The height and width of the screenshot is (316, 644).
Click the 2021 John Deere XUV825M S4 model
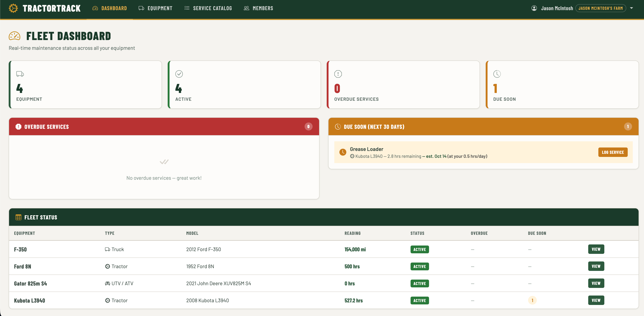coord(218,283)
